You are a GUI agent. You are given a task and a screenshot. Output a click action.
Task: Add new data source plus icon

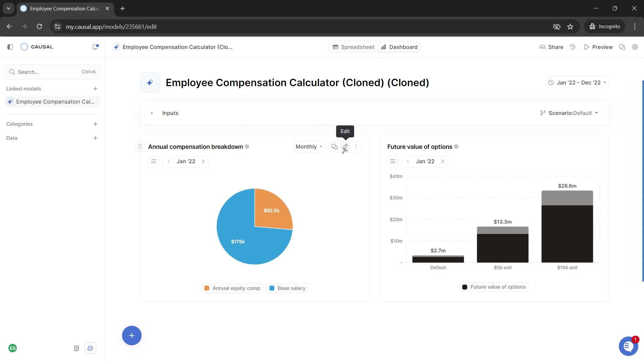pyautogui.click(x=95, y=138)
